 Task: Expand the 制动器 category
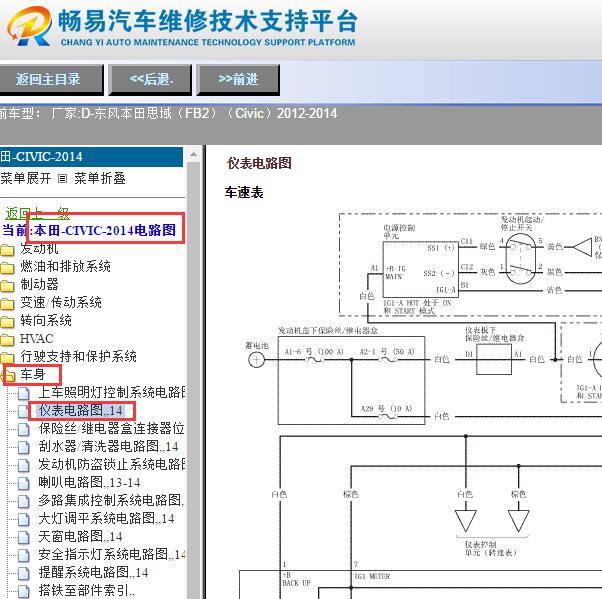pos(39,284)
